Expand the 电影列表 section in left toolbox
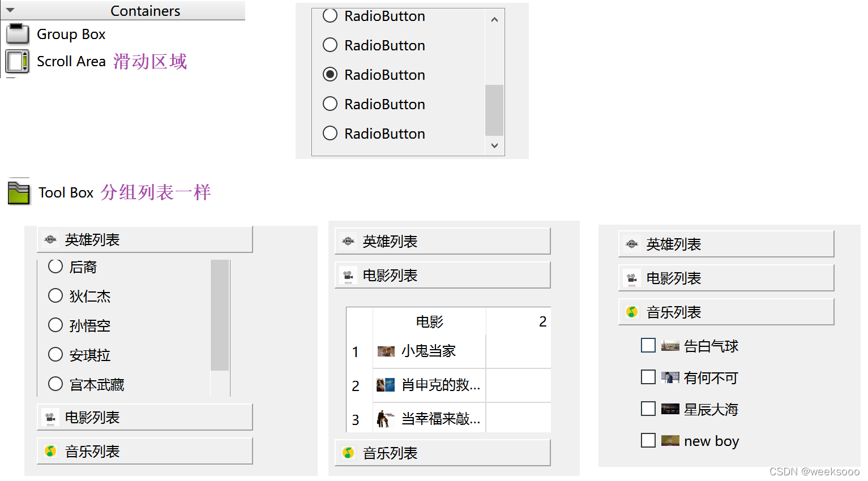 (144, 417)
